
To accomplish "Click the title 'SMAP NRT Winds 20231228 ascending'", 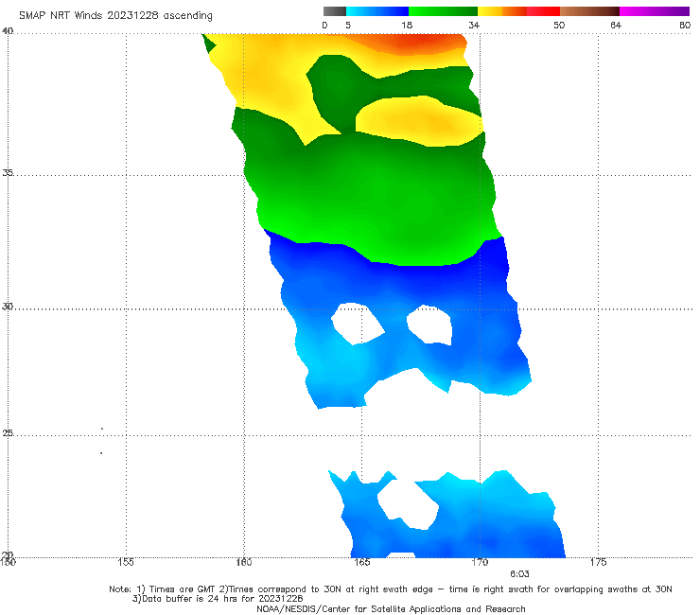I will tap(115, 16).
